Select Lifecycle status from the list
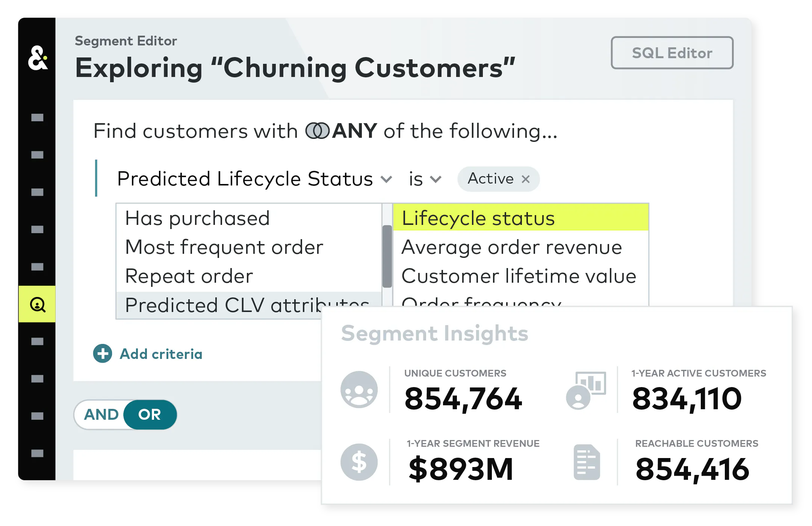 click(521, 218)
